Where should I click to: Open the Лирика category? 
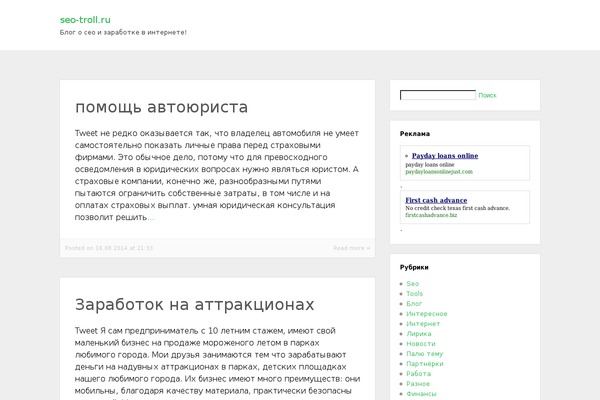coord(419,333)
